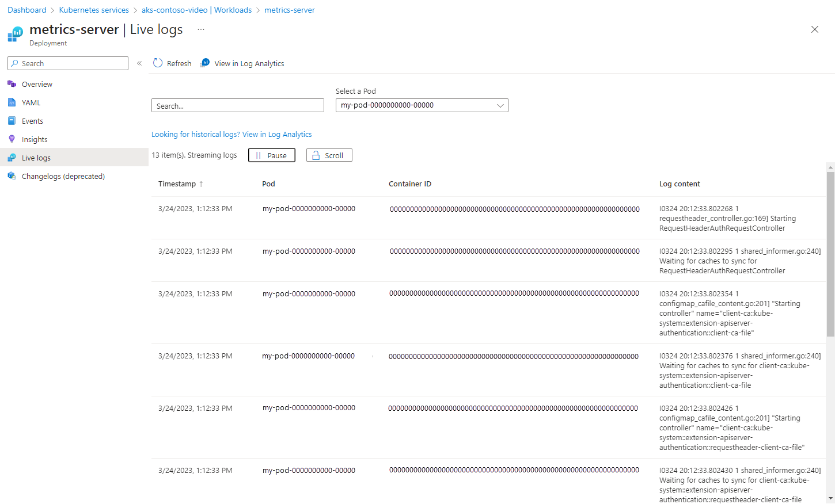Select Live logs in the sidebar
Viewport: 835px width, 504px height.
(74, 158)
